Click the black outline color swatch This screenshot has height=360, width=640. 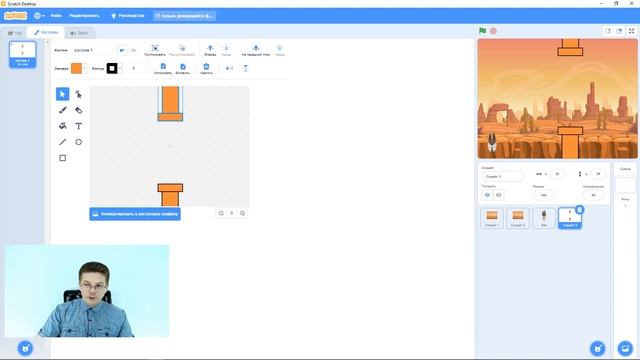coord(112,68)
